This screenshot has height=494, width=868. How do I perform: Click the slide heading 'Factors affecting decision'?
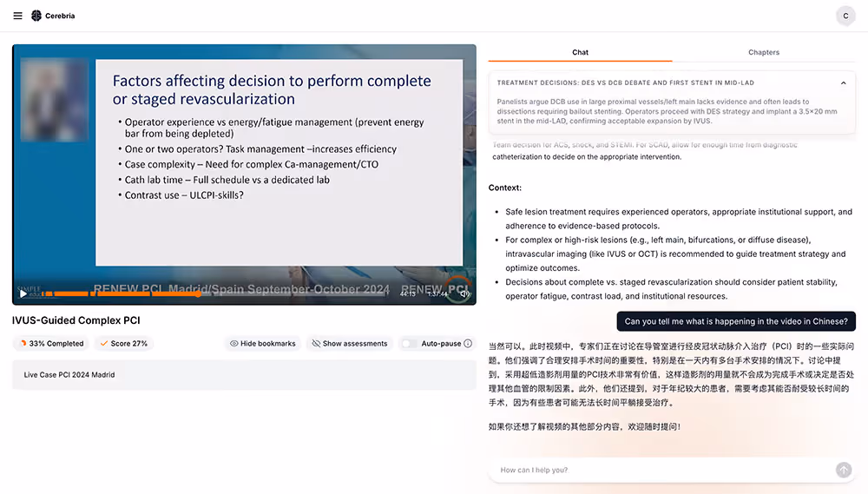(271, 89)
